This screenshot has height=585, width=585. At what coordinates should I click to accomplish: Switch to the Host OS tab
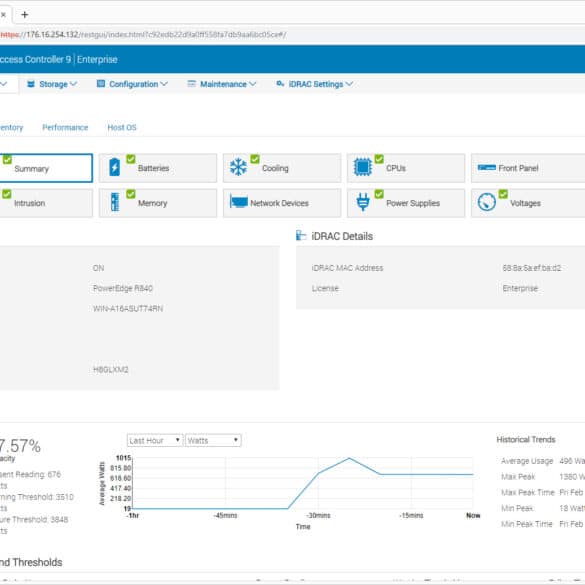pyautogui.click(x=122, y=128)
